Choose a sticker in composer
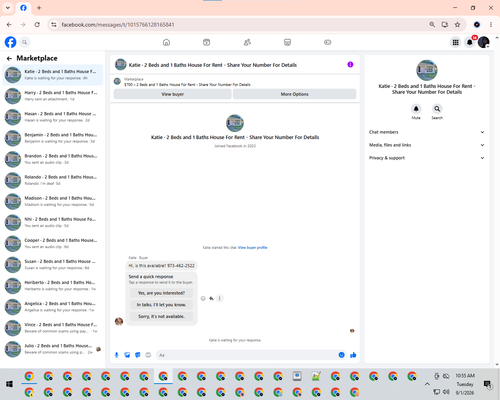 click(x=138, y=355)
